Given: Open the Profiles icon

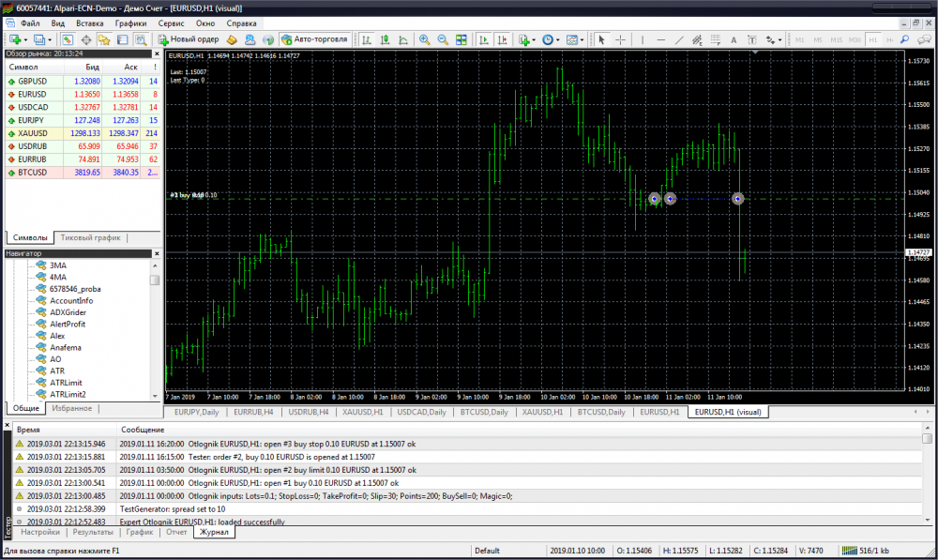Looking at the screenshot, I should [x=38, y=39].
